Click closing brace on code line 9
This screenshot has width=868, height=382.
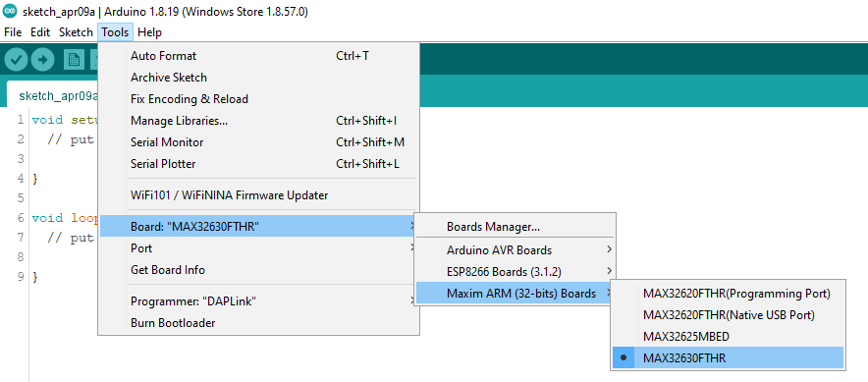[x=35, y=277]
